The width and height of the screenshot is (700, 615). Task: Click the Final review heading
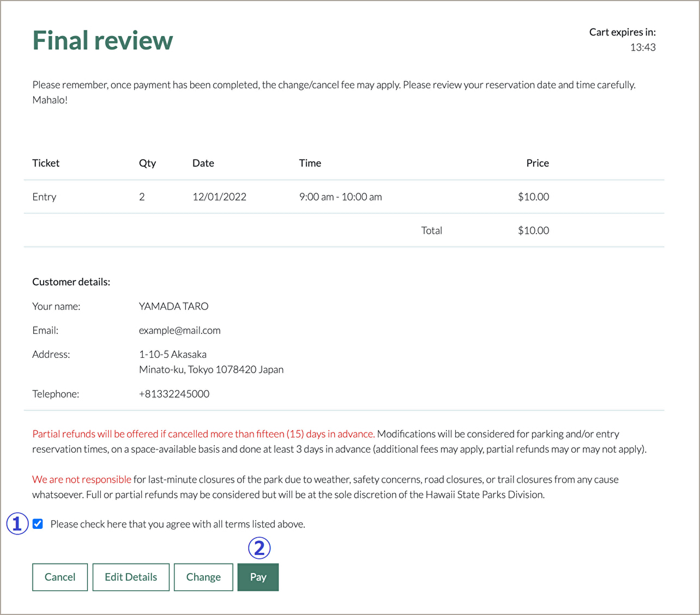tap(102, 41)
